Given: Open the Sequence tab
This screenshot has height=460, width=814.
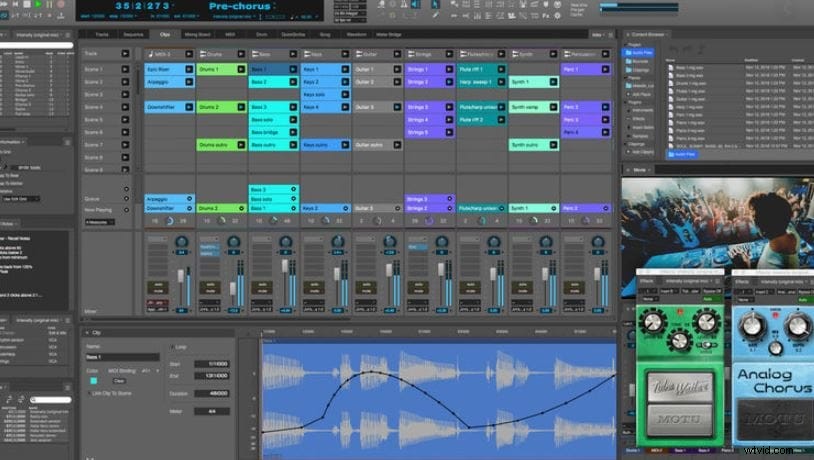Looking at the screenshot, I should 135,33.
